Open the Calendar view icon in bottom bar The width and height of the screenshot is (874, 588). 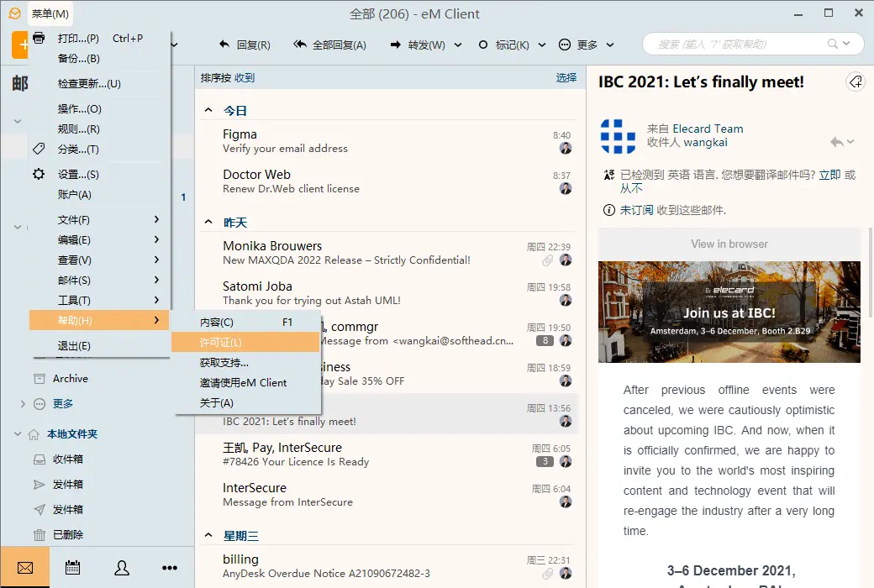click(72, 567)
